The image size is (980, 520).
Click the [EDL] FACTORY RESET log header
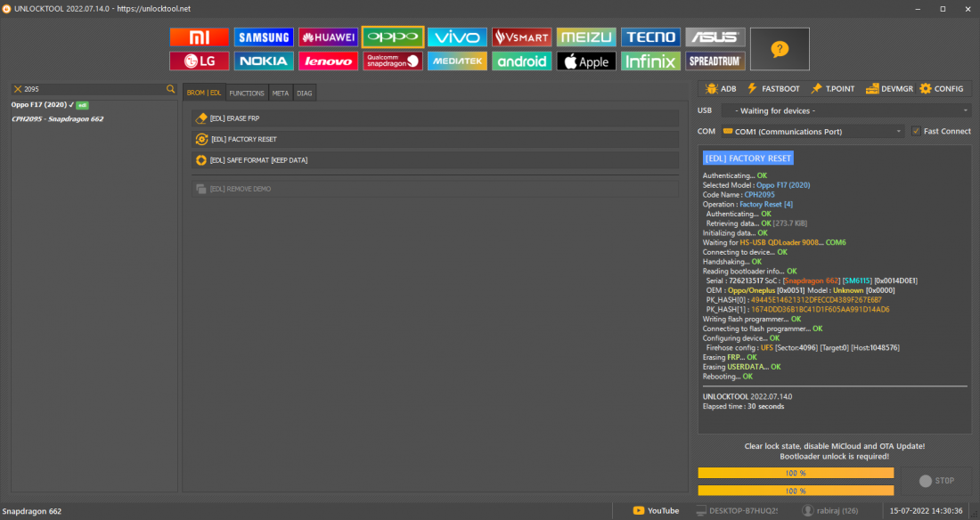748,158
